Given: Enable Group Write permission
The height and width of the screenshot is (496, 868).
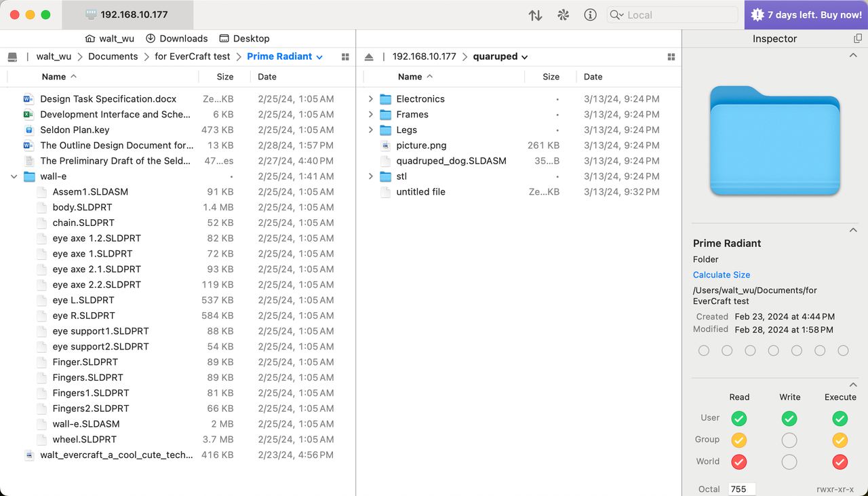Looking at the screenshot, I should (789, 440).
